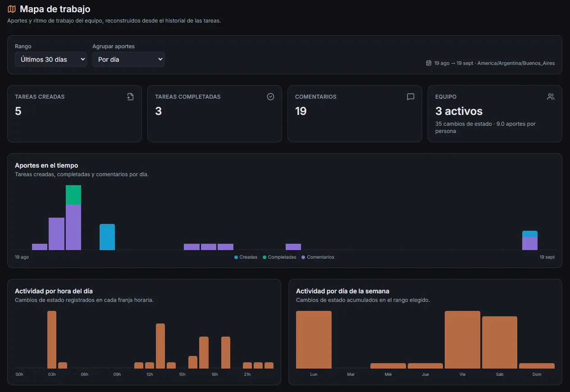Click the Actividad por hora del día title
Image resolution: width=570 pixels, height=392 pixels.
(x=54, y=291)
